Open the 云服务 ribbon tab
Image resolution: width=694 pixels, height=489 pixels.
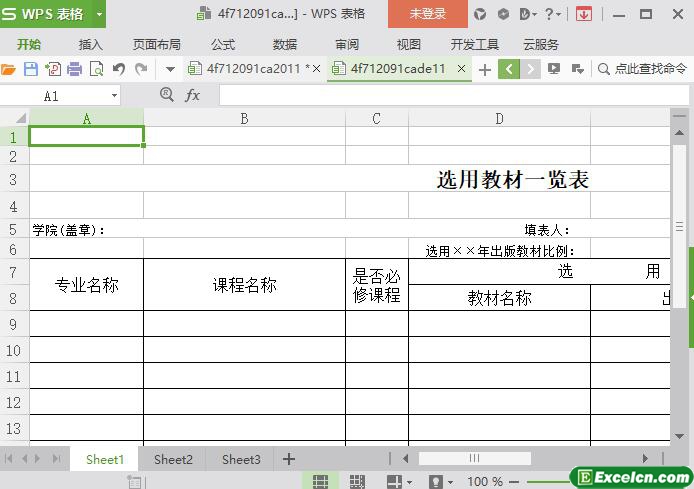click(x=541, y=44)
